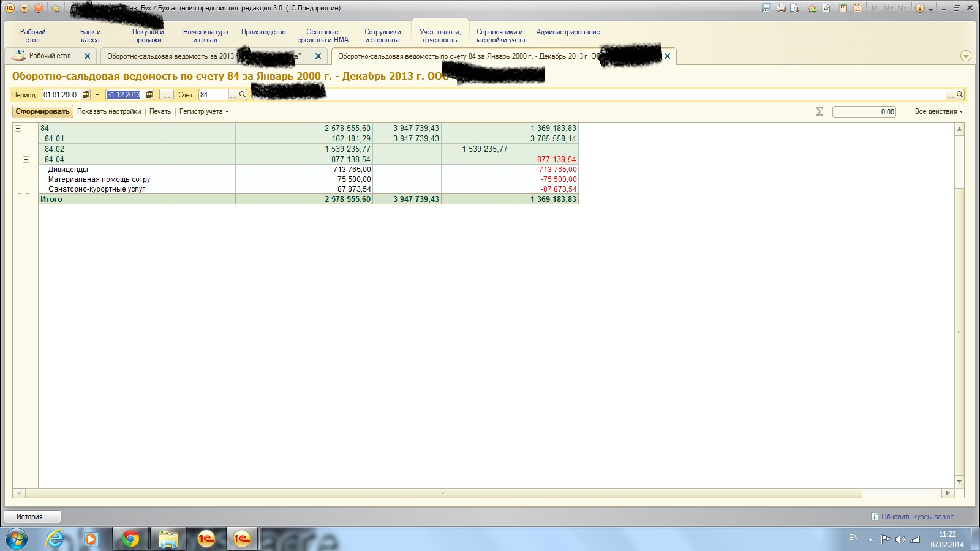Viewport: 980px width, 551px height.
Task: Click the 'Печать' button
Action: 160,111
